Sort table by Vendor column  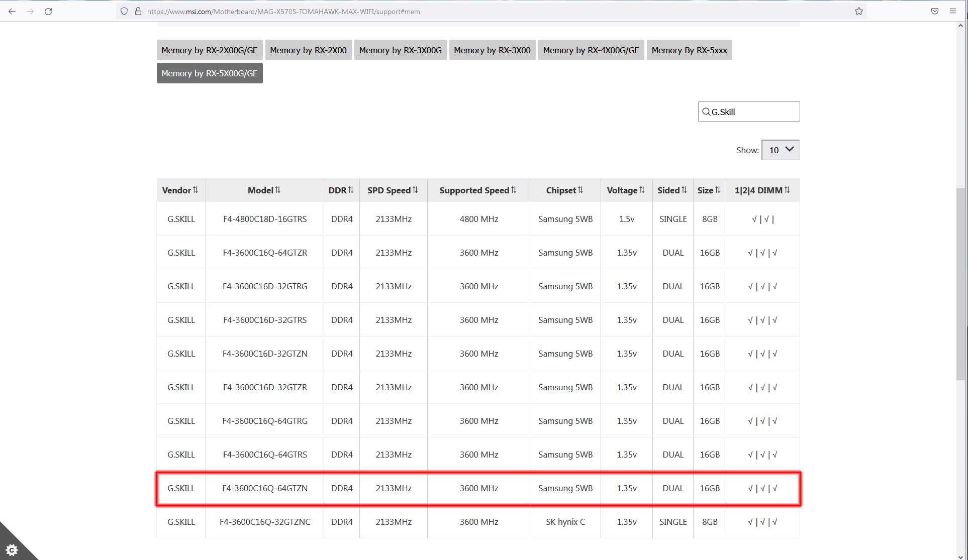(180, 190)
